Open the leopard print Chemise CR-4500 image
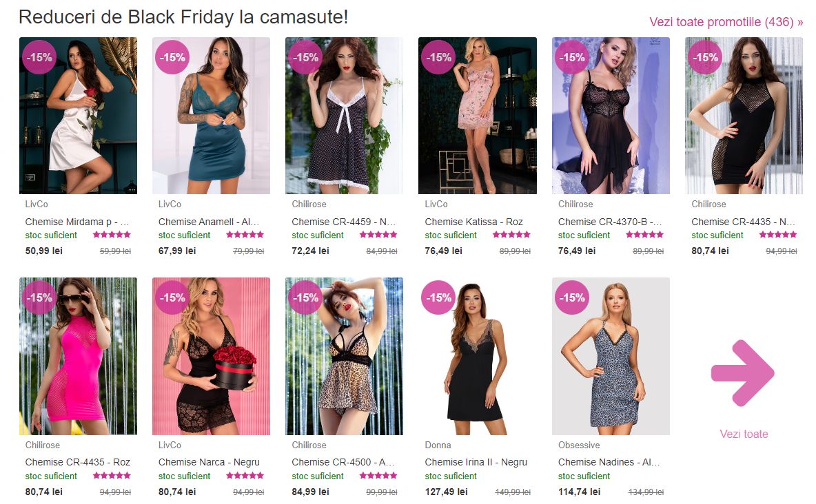The image size is (816, 504). click(344, 356)
